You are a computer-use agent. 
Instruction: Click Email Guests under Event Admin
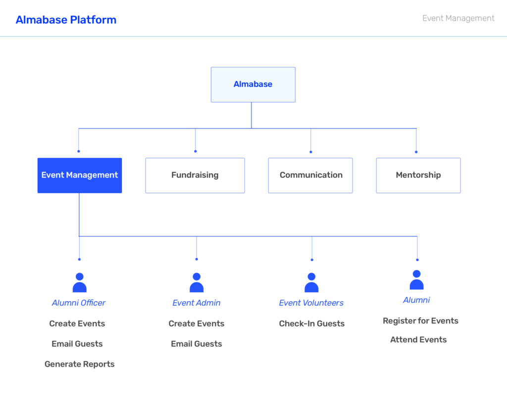(197, 344)
